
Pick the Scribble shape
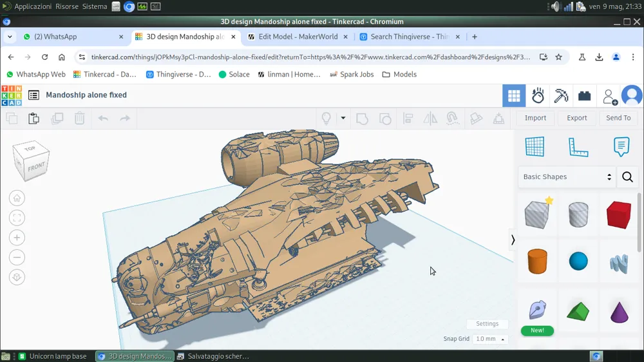[x=618, y=263]
